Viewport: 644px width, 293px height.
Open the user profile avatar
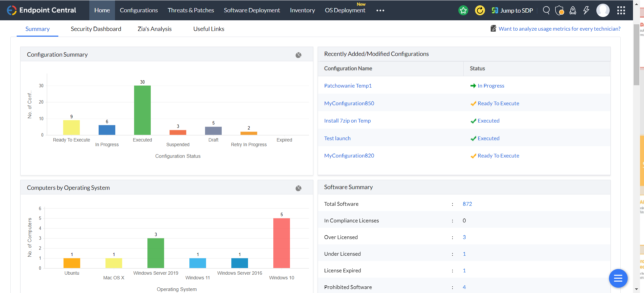[x=603, y=10]
